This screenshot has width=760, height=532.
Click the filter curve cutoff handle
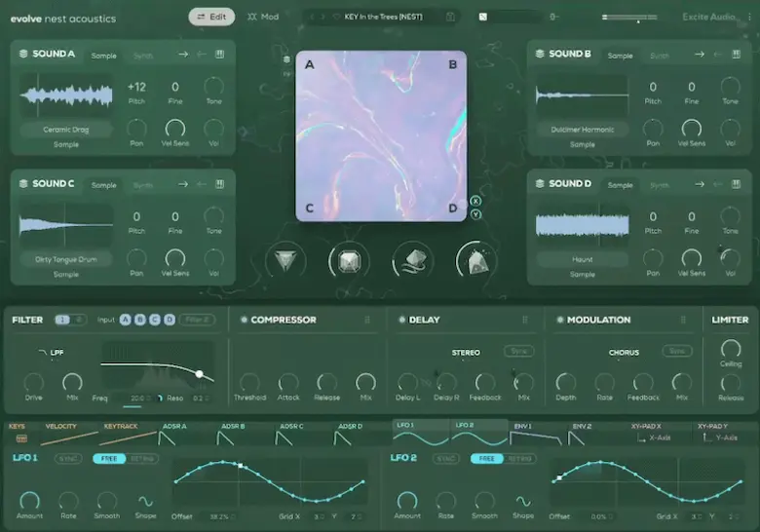(x=199, y=374)
